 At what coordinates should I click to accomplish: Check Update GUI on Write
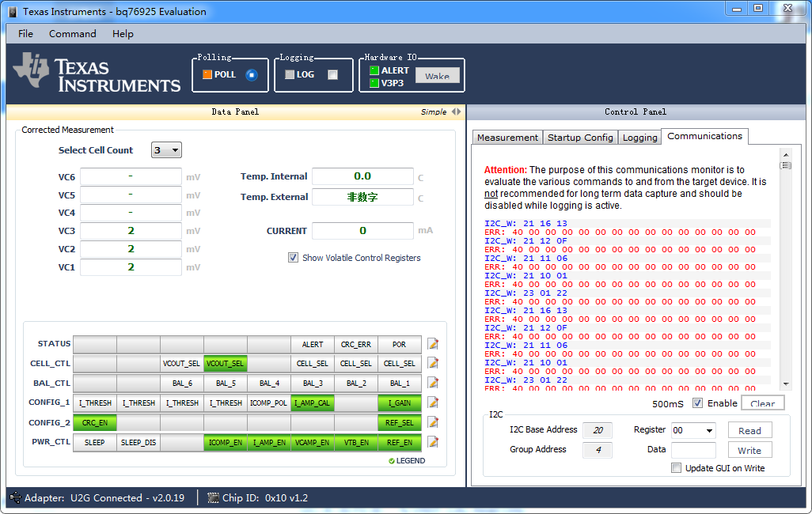676,468
